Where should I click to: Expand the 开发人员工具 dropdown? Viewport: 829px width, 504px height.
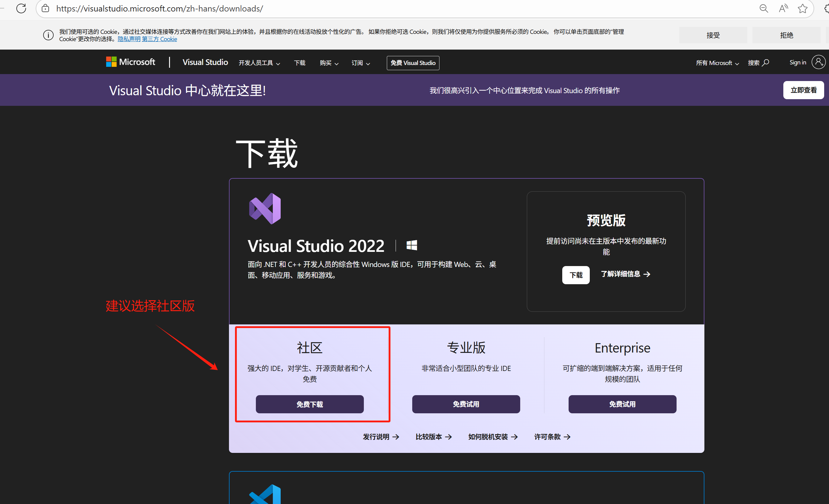coord(259,63)
